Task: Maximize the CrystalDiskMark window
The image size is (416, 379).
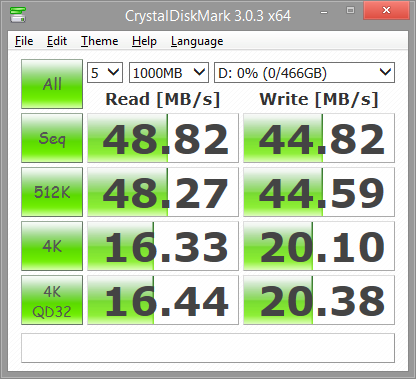Action: point(350,11)
